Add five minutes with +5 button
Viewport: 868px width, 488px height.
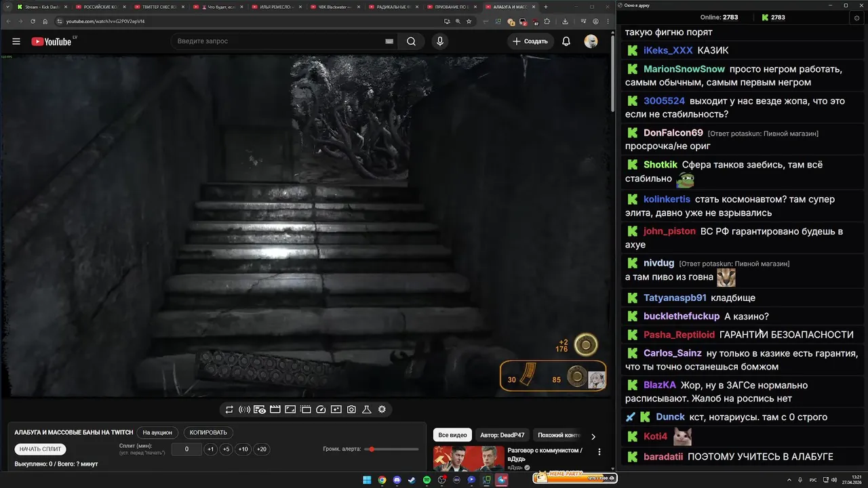(226, 449)
